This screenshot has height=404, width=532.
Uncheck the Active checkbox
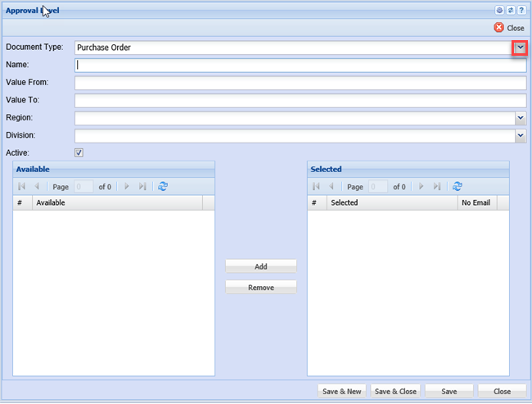[x=79, y=152]
